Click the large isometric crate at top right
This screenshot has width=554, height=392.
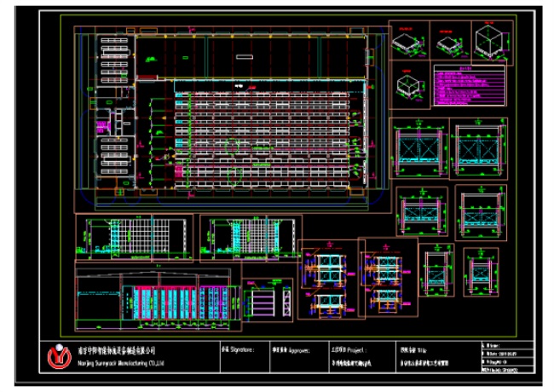point(493,41)
